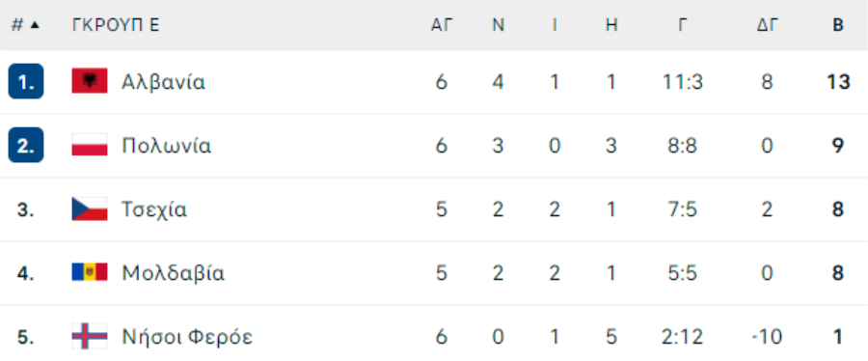Sort by the Η losses column header
Image resolution: width=868 pixels, height=361 pixels.
click(x=611, y=25)
